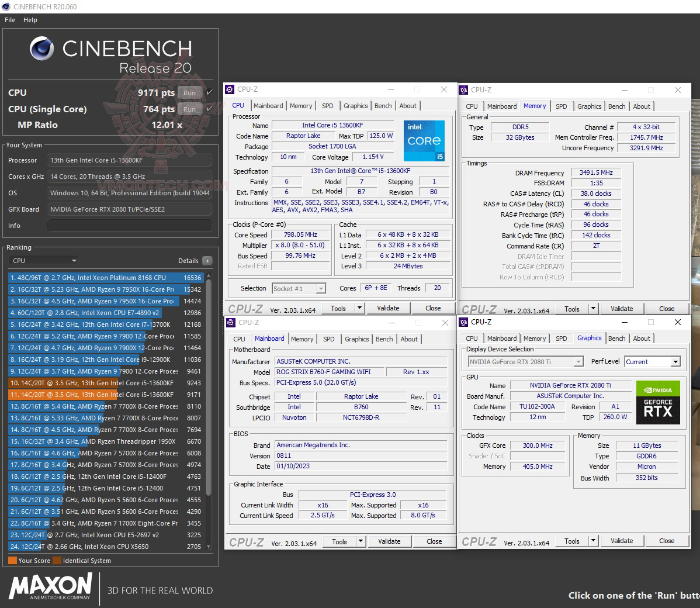Click Validate in the Graphics tab window
Image resolution: width=700 pixels, height=608 pixels.
point(622,541)
